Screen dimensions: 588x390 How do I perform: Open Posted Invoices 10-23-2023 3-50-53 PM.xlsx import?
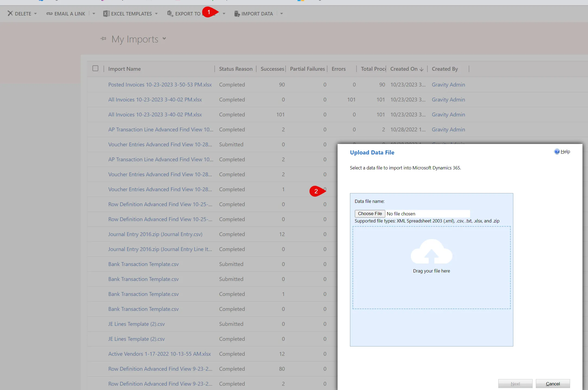pos(160,85)
